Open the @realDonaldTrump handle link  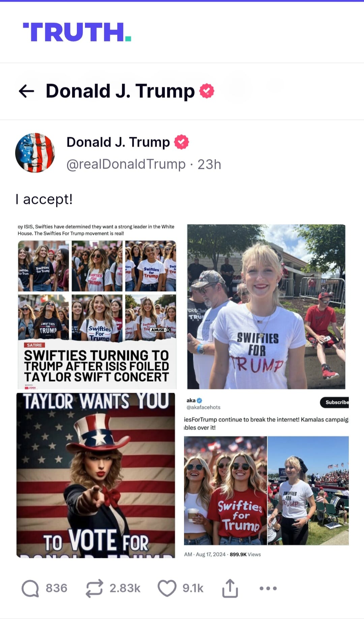tap(126, 165)
